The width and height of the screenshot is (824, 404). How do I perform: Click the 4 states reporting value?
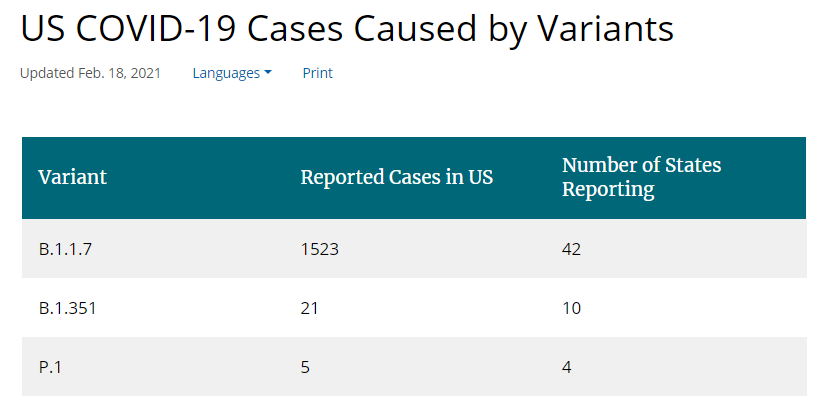coord(566,367)
